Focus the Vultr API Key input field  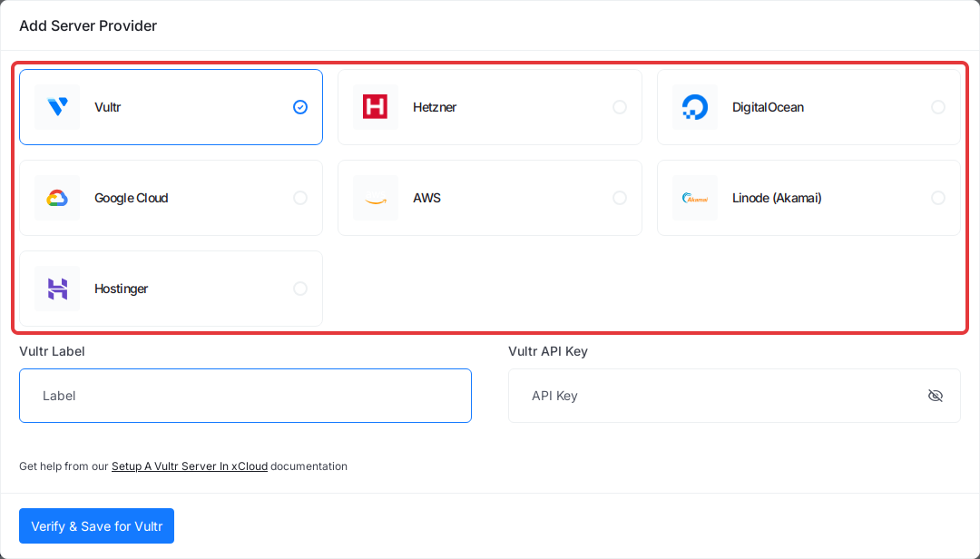(x=734, y=396)
